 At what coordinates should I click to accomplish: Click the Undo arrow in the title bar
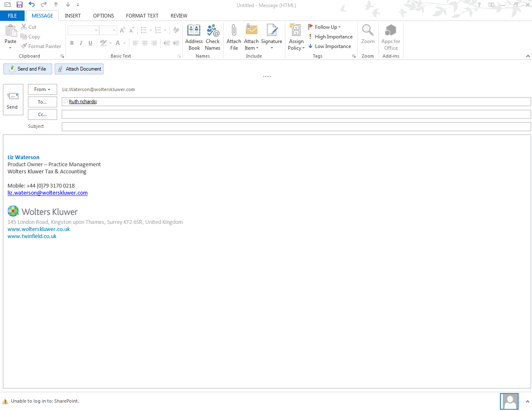coord(32,5)
